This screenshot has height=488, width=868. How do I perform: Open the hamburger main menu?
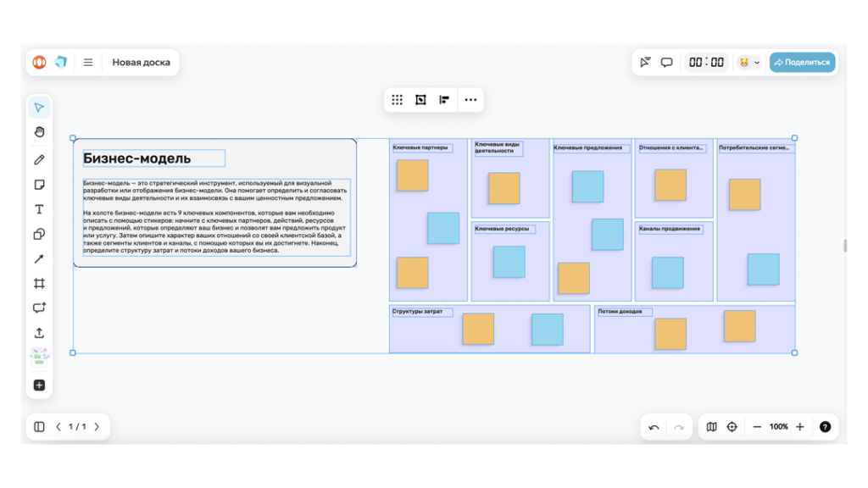88,63
